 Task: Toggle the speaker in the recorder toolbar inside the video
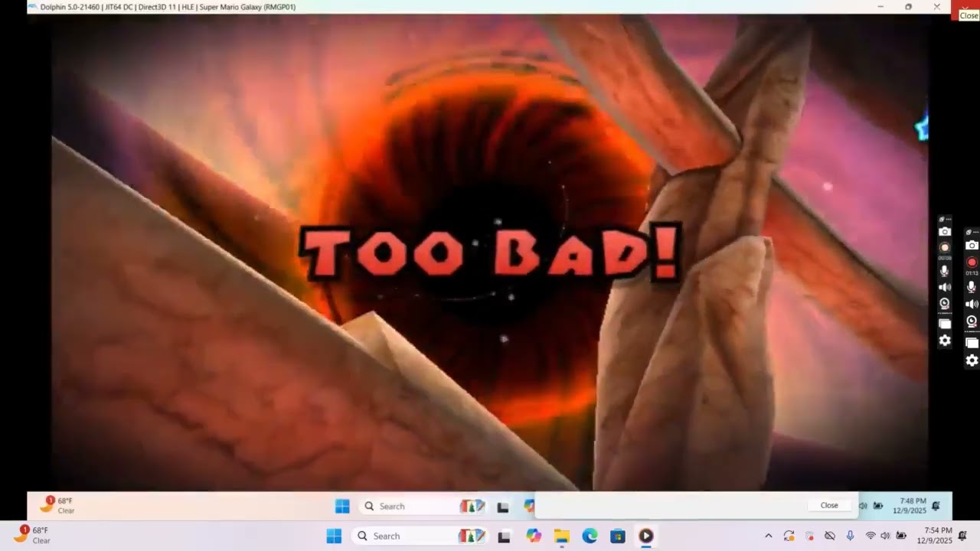pos(945,287)
